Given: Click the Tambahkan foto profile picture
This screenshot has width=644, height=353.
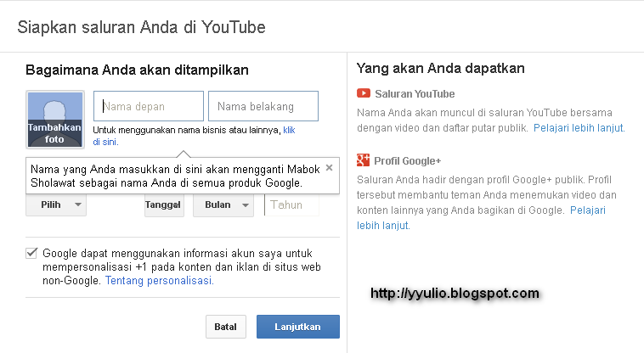Looking at the screenshot, I should pyautogui.click(x=55, y=120).
